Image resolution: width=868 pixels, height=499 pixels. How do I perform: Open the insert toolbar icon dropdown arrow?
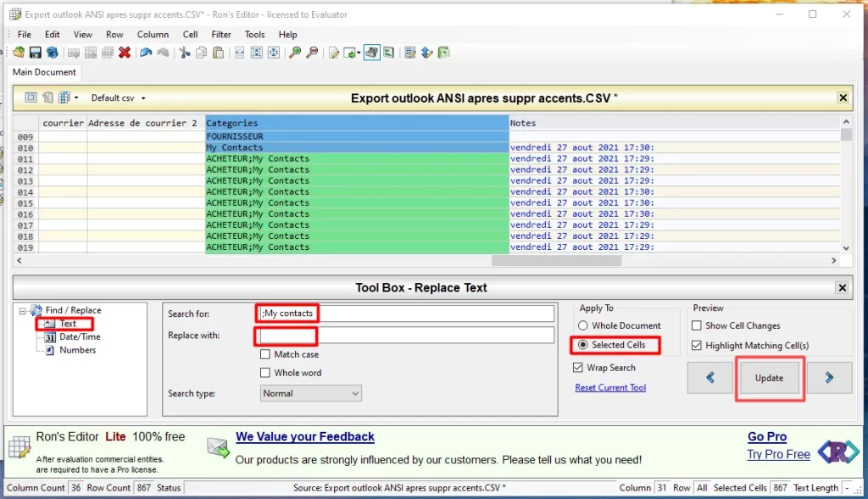[x=359, y=53]
